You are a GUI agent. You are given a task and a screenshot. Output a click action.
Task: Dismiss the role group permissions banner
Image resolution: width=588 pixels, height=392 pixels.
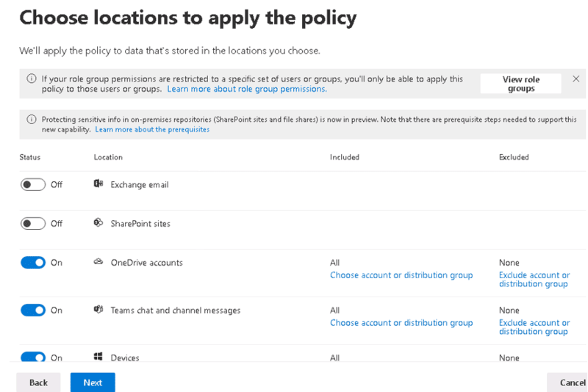[576, 79]
